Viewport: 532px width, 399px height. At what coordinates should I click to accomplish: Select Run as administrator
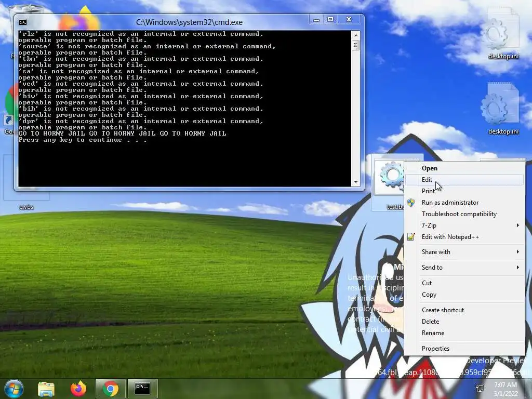(464, 203)
